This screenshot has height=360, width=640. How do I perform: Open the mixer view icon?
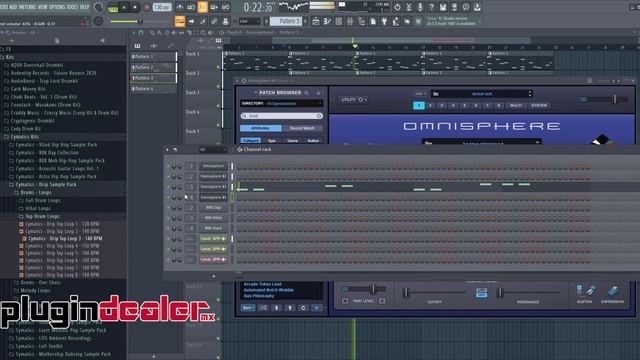coord(350,21)
